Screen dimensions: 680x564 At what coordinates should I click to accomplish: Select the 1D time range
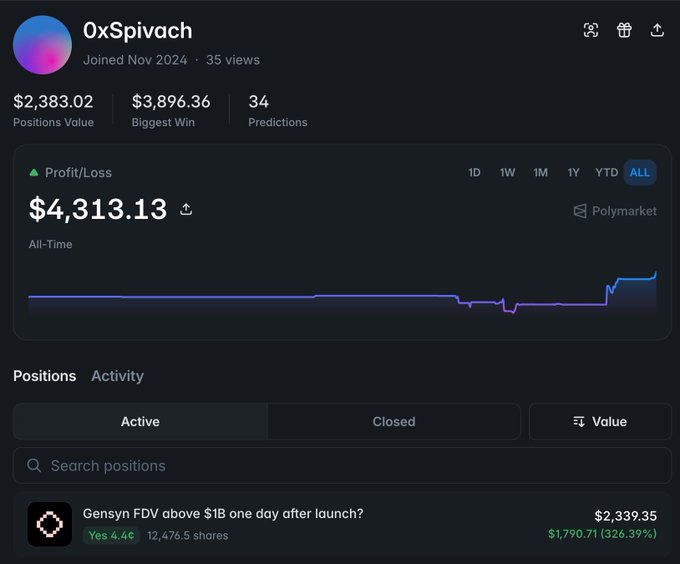click(x=474, y=173)
